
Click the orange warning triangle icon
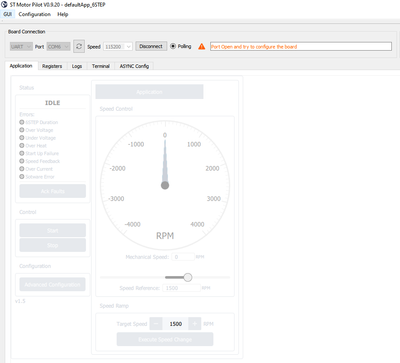click(202, 46)
